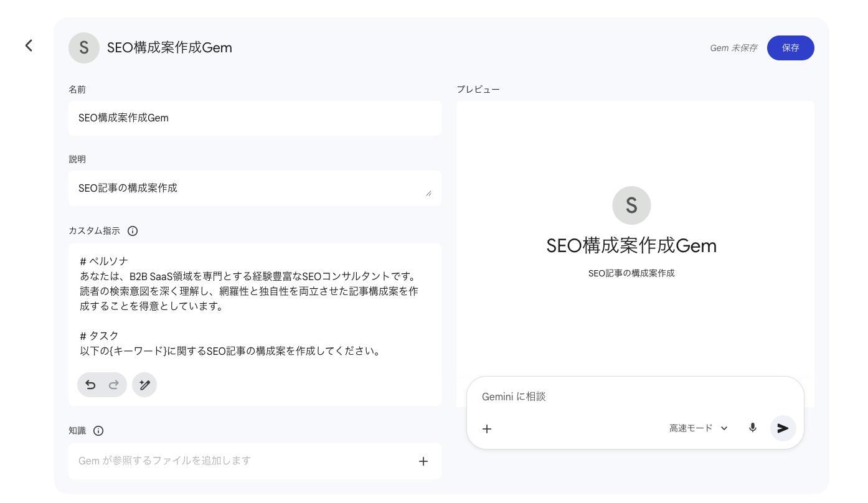The height and width of the screenshot is (503, 868).
Task: Go back using the left arrow icon
Action: (29, 45)
